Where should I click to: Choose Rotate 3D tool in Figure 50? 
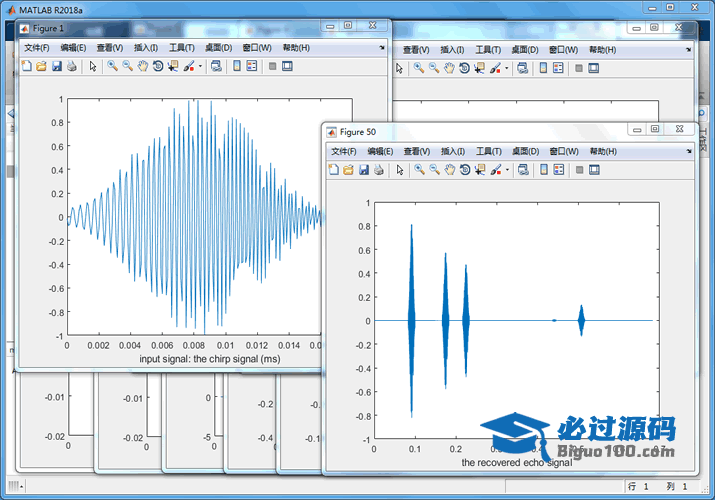pos(465,170)
